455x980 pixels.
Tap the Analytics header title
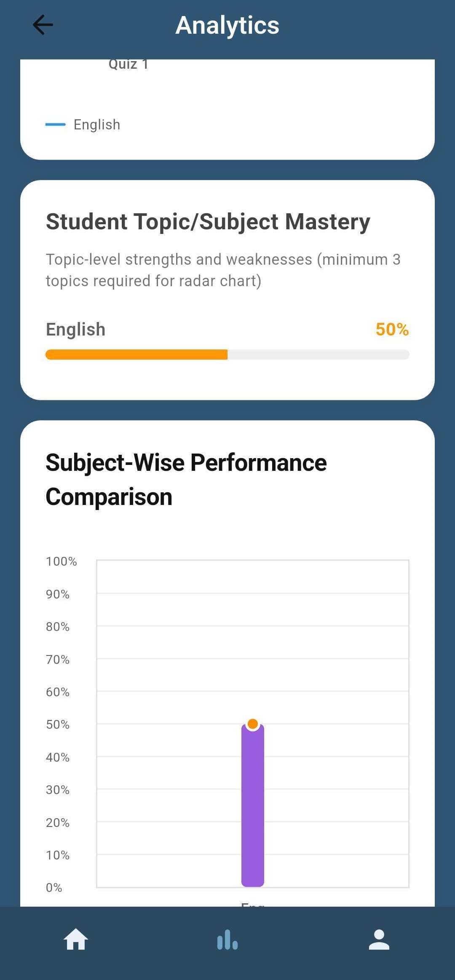(227, 25)
